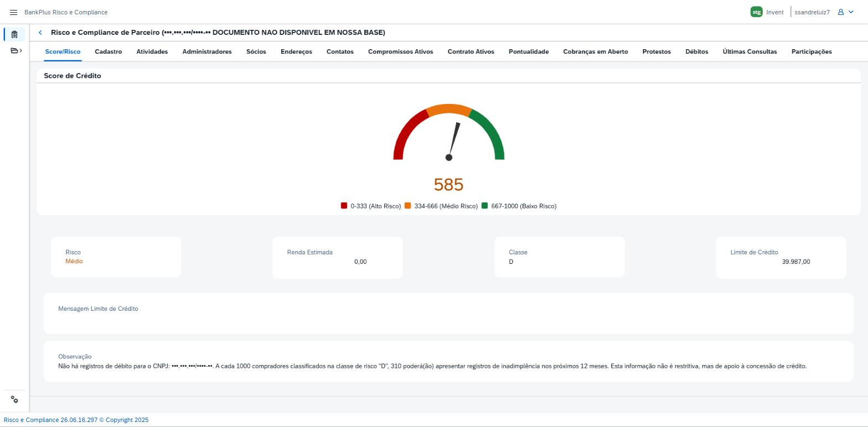
Task: Go to the Administradores tab
Action: click(207, 51)
